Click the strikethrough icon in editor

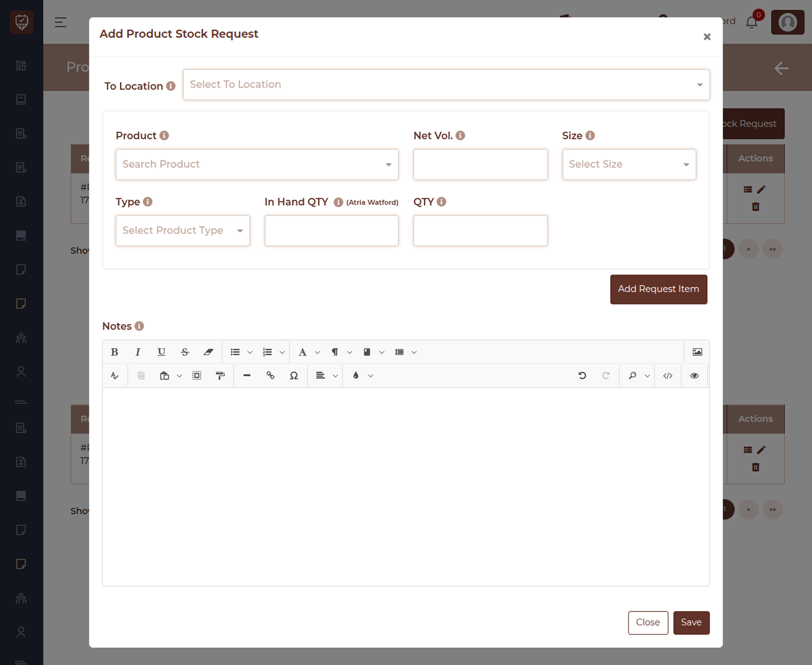coord(185,352)
